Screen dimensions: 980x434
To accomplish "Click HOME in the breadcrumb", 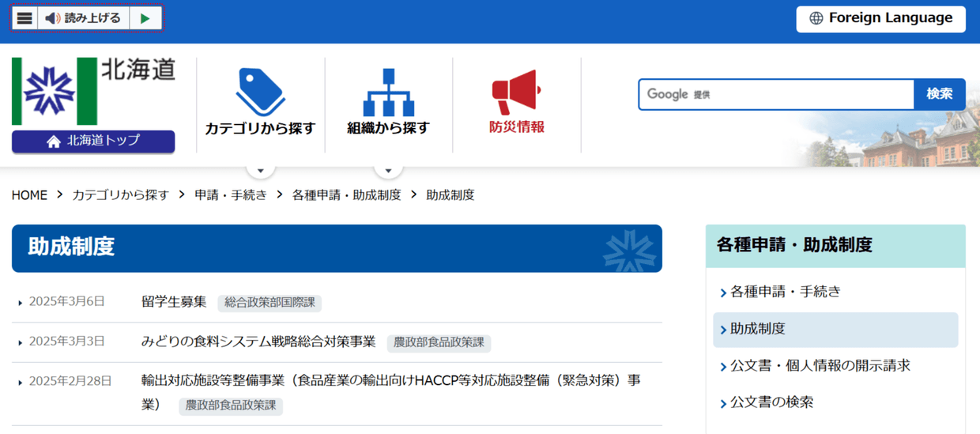I will pyautogui.click(x=29, y=195).
